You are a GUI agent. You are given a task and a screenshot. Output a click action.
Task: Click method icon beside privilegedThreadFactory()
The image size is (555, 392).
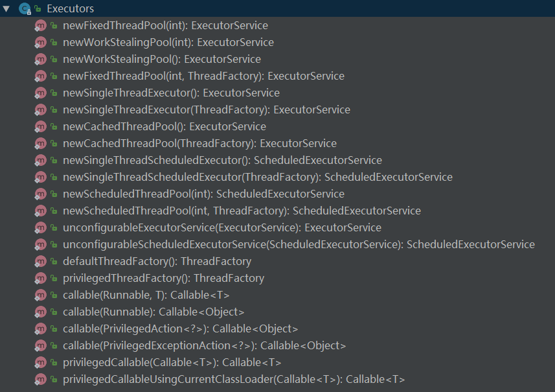tap(40, 279)
